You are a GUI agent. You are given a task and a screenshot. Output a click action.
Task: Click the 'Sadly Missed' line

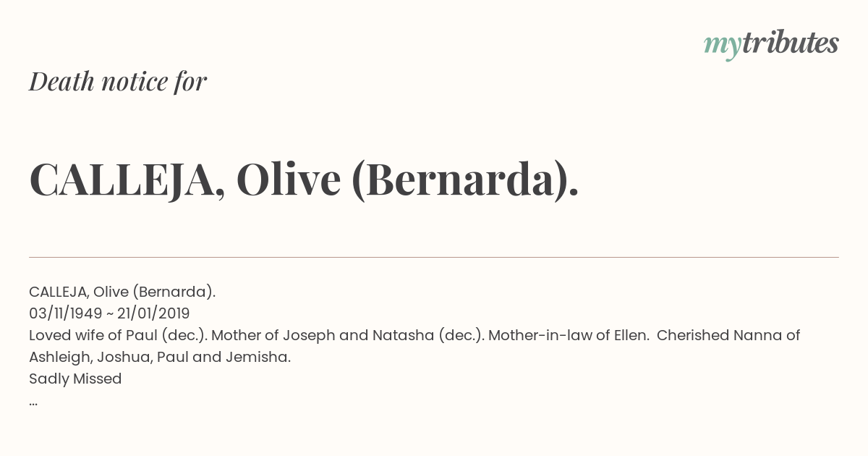[x=75, y=379]
